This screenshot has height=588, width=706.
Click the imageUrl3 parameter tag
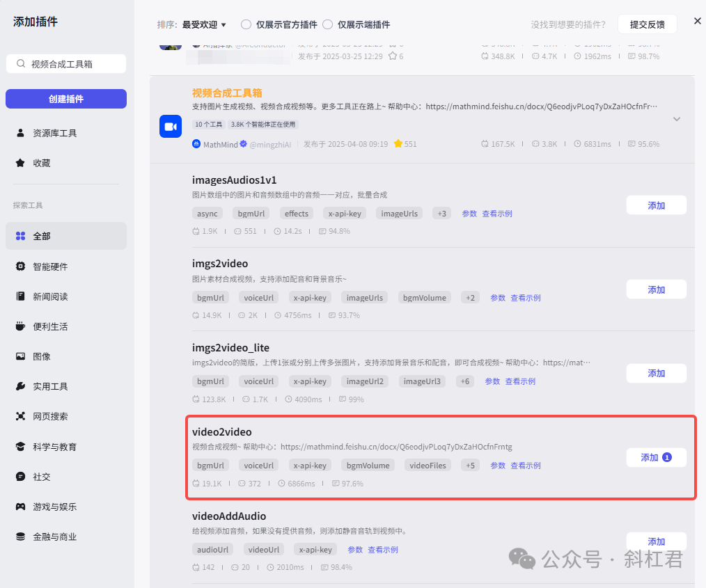422,381
